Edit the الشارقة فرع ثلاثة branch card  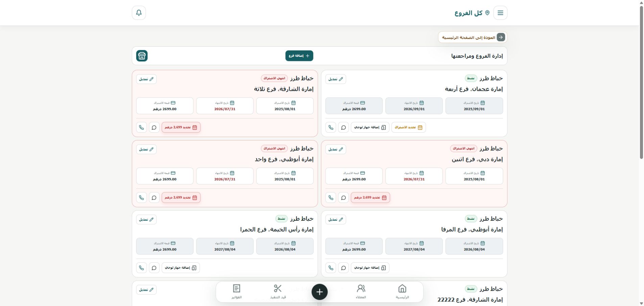pos(146,79)
